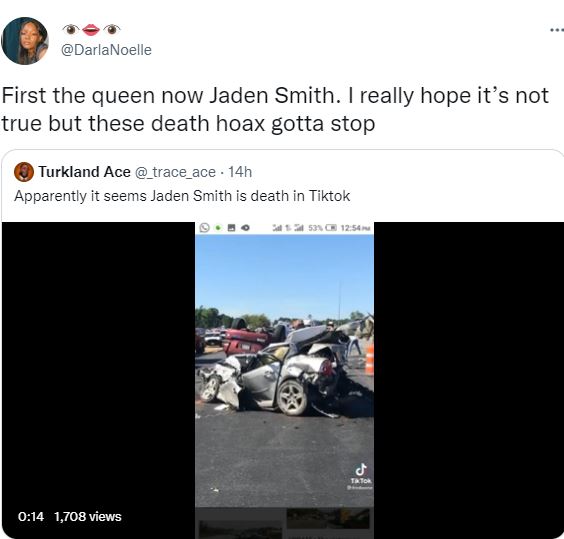Click the picture icon in phone status bar

click(232, 228)
